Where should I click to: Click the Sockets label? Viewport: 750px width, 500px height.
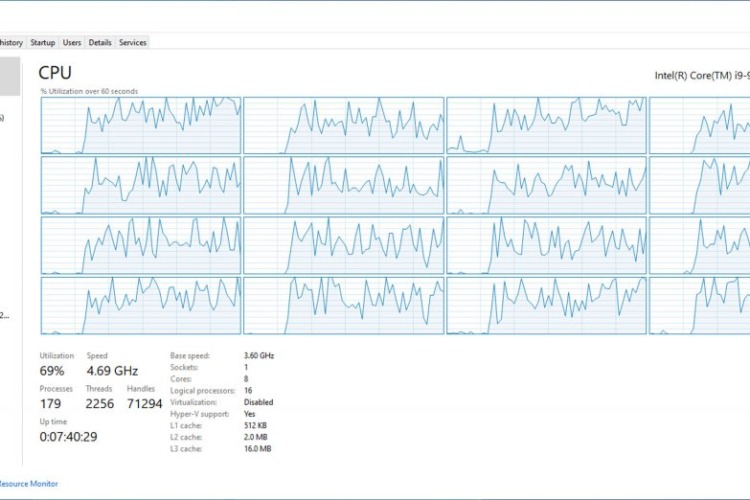tap(184, 367)
